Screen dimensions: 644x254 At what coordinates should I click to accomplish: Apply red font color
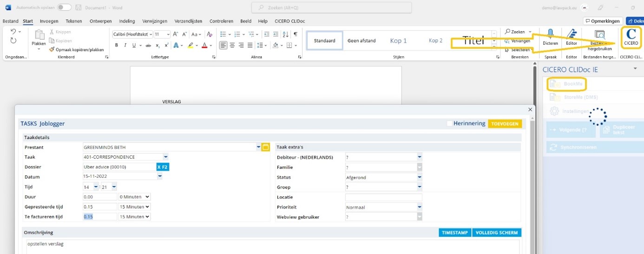tap(204, 45)
